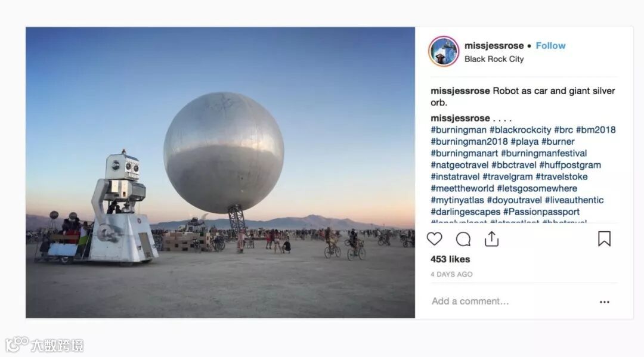The image size is (644, 357).
Task: Share the post via upload arrow icon
Action: 491,238
